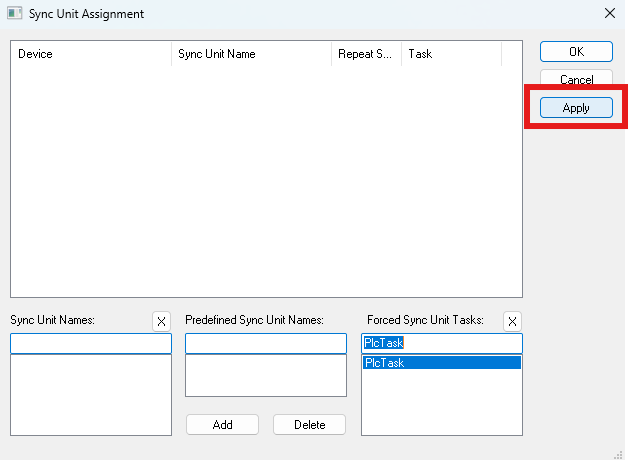The image size is (629, 460).
Task: Click the dialog's bottom corner grip
Action: pyautogui.click(x=619, y=455)
